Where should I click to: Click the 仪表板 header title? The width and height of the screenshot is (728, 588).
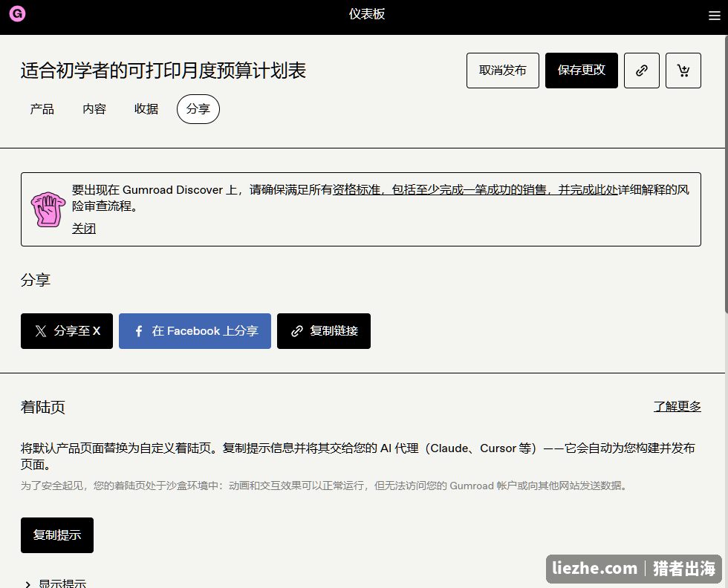367,14
